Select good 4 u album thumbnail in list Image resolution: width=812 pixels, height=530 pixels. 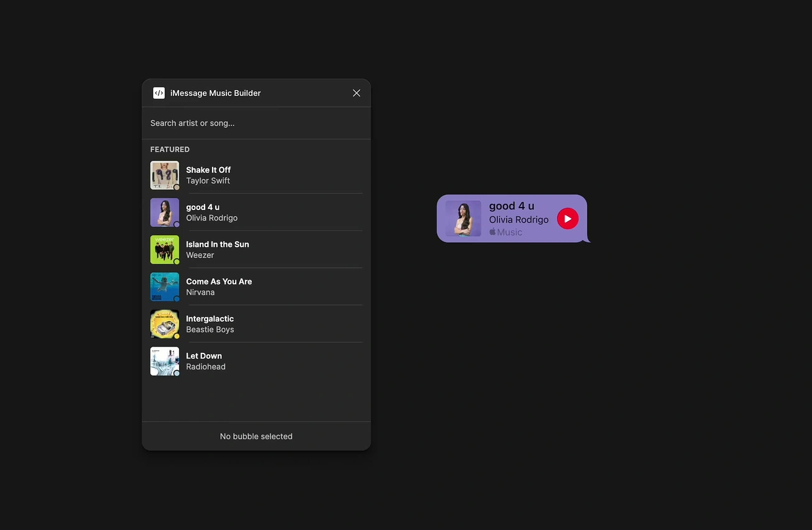[x=165, y=212]
